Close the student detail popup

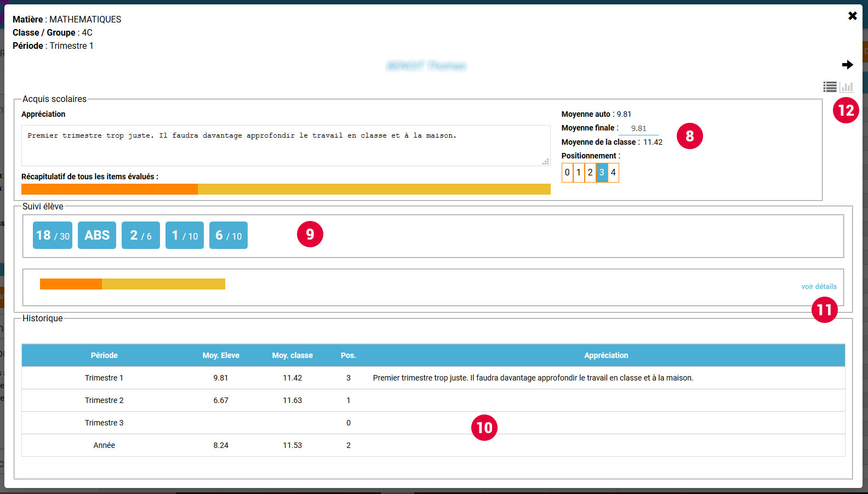(852, 16)
